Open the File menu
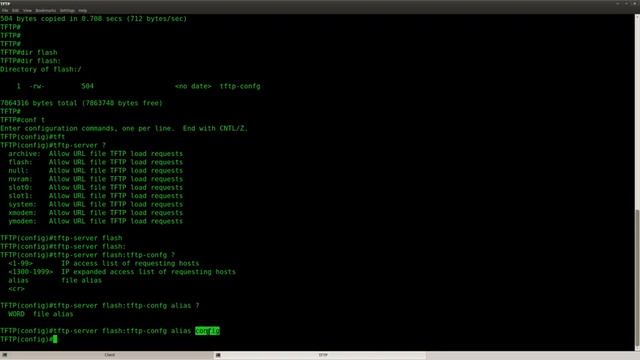 5,10
